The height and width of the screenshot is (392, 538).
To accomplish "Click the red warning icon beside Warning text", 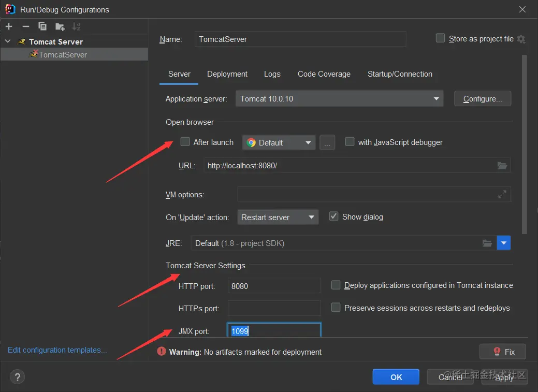I will coord(161,351).
